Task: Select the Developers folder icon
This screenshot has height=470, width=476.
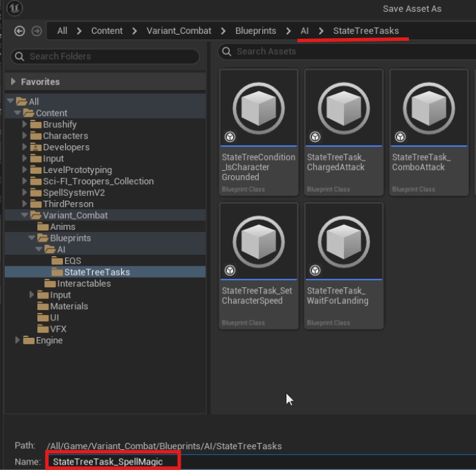Action: coord(36,147)
